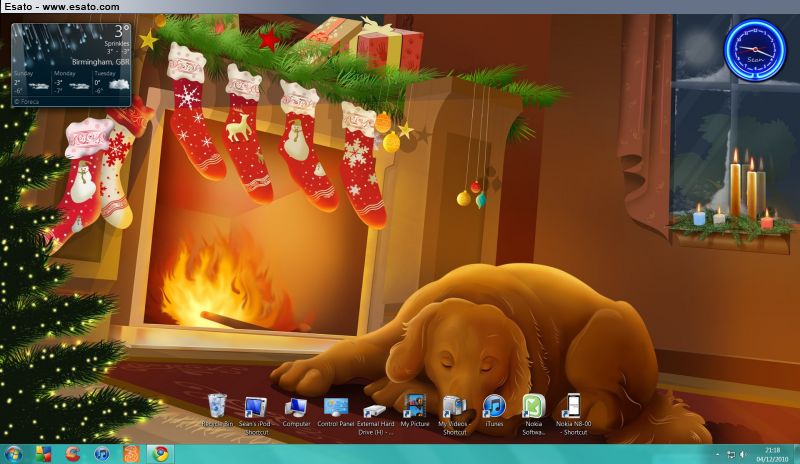Screen dimensions: 800x464
Task: Open the network tray icon
Action: (731, 454)
